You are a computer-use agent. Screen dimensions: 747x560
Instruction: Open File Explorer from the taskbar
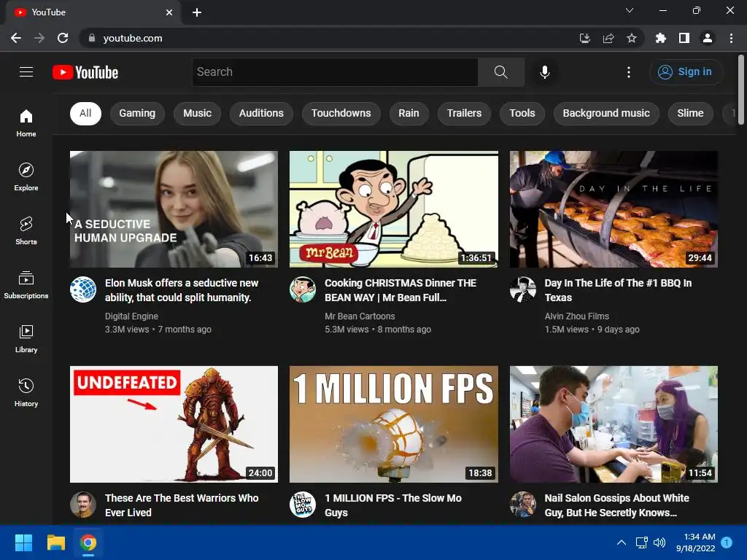point(55,542)
